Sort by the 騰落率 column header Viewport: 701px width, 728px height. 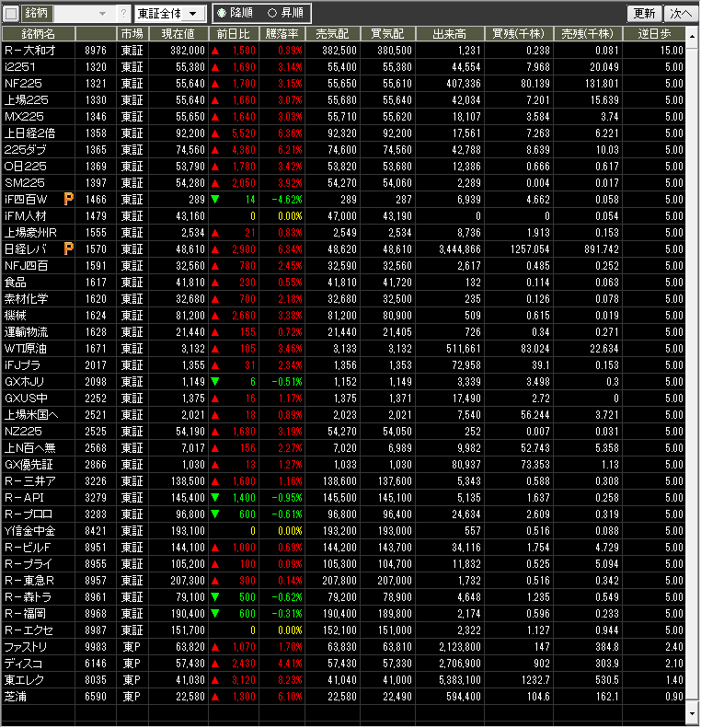(x=282, y=33)
